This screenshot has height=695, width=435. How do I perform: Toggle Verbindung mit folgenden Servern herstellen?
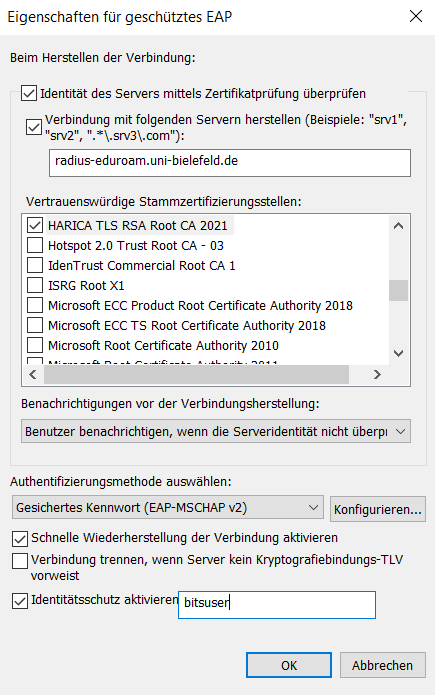[x=34, y=127]
